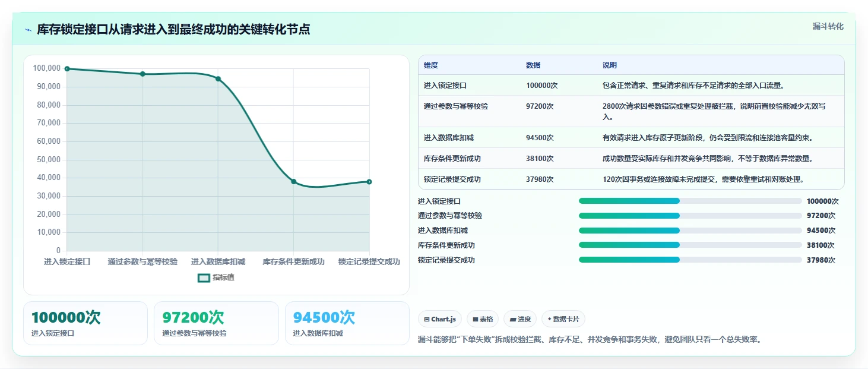Click the chart data point for 进入数据库扣减
868x369 pixels.
coord(218,79)
